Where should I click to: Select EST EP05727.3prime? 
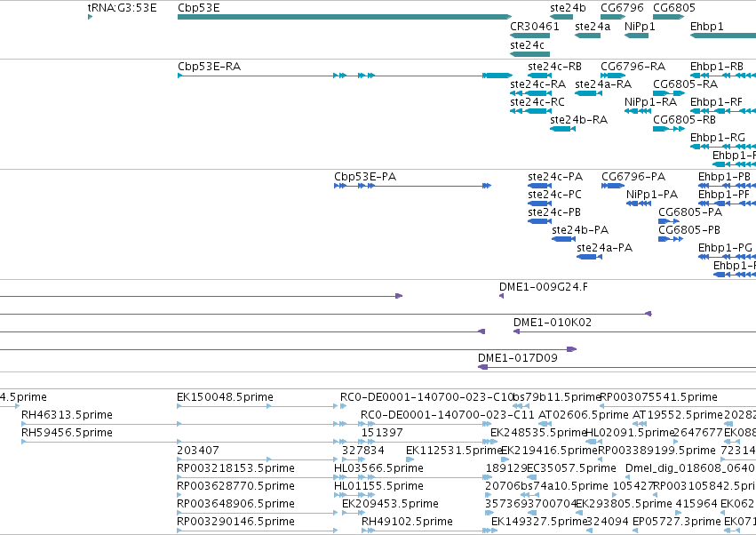635,531
